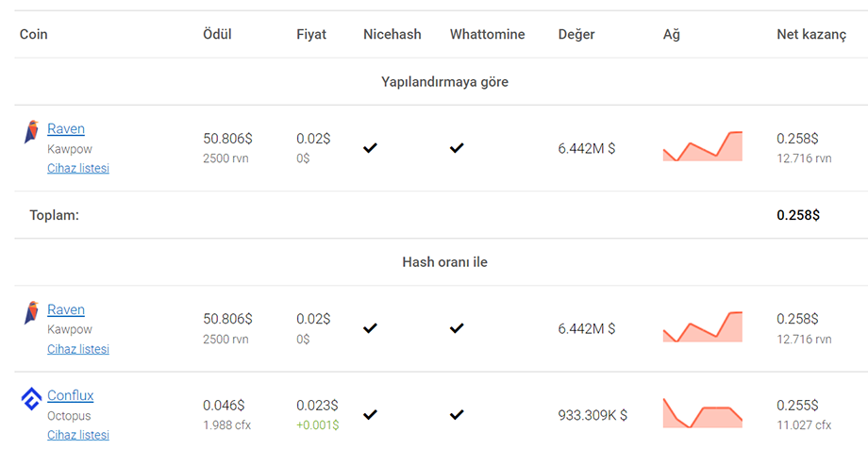
Task: Click Nicehash checkmark in Conflux row
Action: [370, 414]
